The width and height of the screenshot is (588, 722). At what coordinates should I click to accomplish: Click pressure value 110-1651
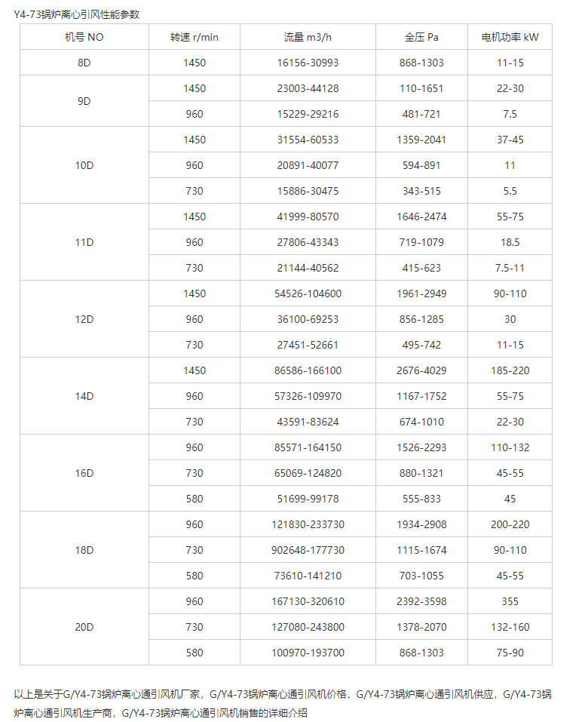pyautogui.click(x=421, y=88)
